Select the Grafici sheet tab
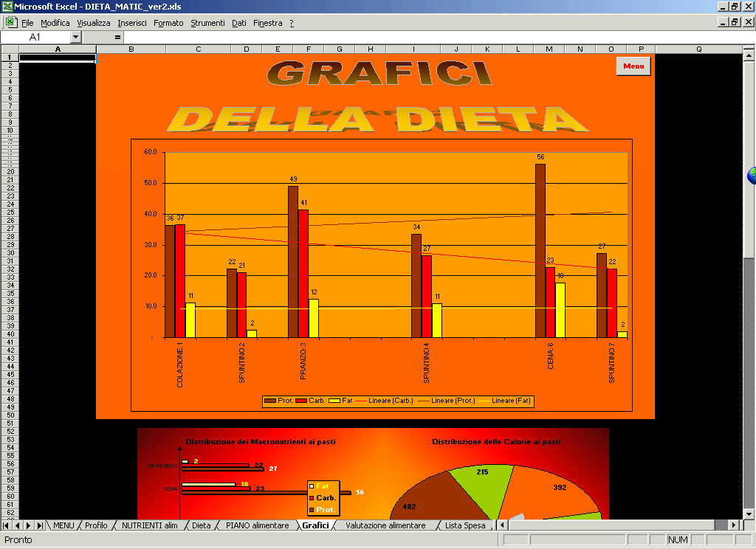The height and width of the screenshot is (549, 756). [315, 525]
